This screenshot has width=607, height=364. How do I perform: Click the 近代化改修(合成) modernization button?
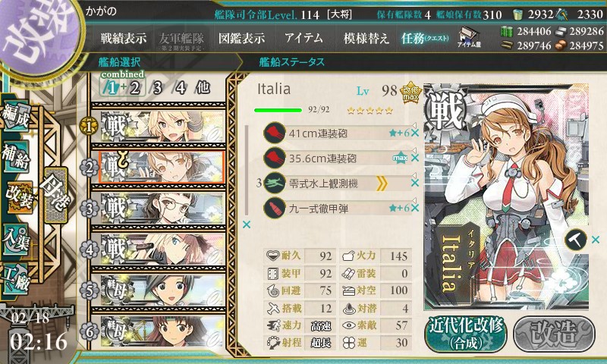466,334
